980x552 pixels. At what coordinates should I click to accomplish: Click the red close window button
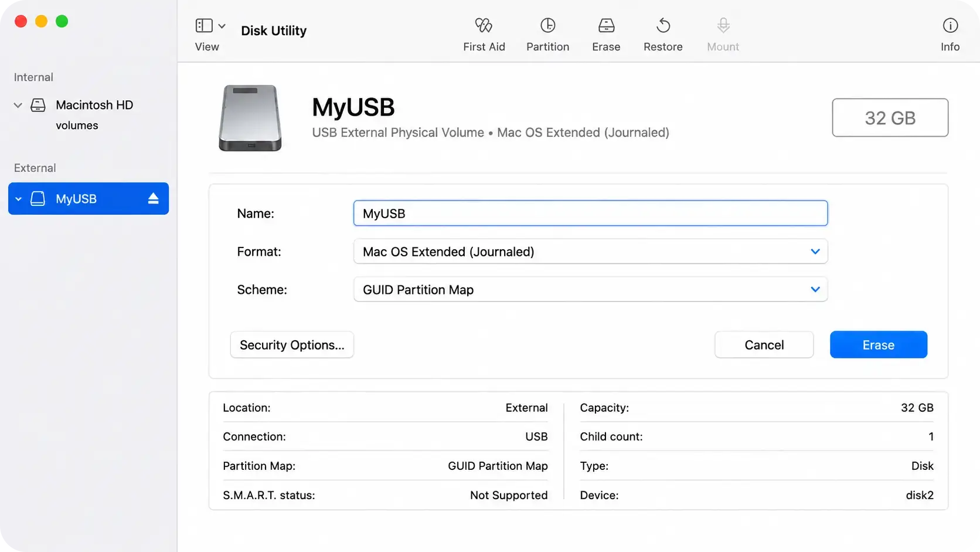point(21,21)
